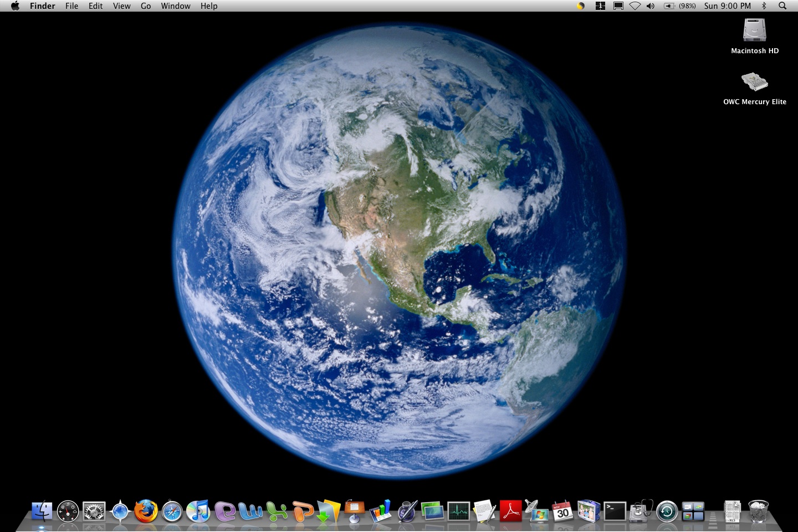Open the View menu

click(x=121, y=6)
